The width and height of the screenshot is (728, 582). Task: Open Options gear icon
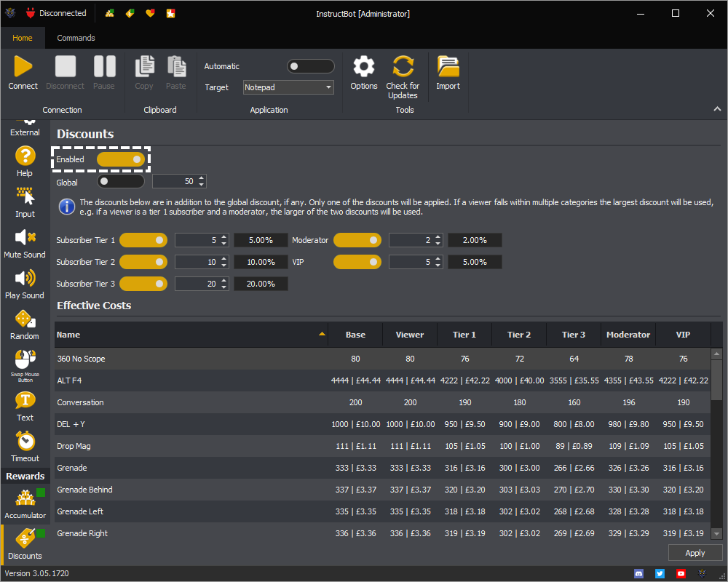pyautogui.click(x=364, y=66)
